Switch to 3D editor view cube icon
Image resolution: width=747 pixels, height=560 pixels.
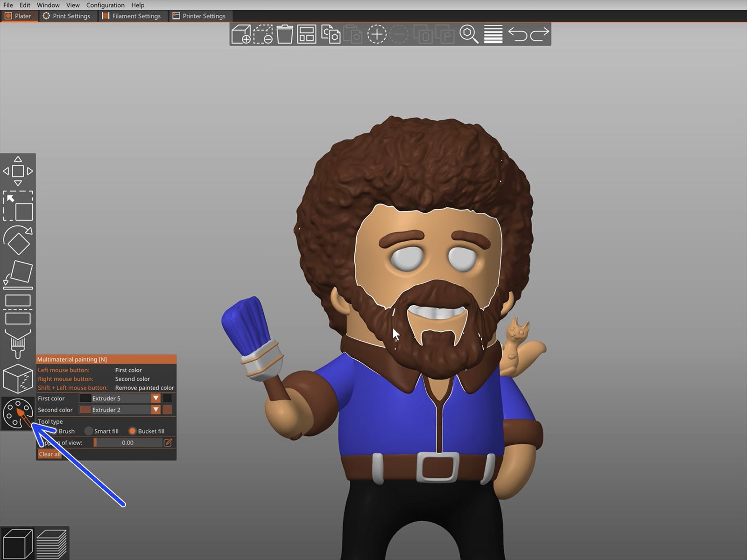click(x=18, y=543)
